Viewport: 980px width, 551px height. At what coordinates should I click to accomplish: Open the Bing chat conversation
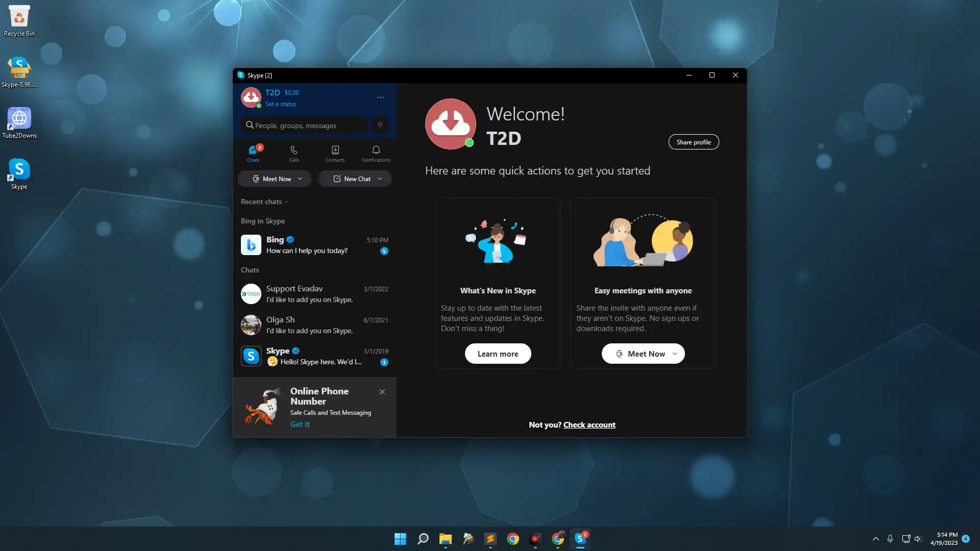click(314, 245)
